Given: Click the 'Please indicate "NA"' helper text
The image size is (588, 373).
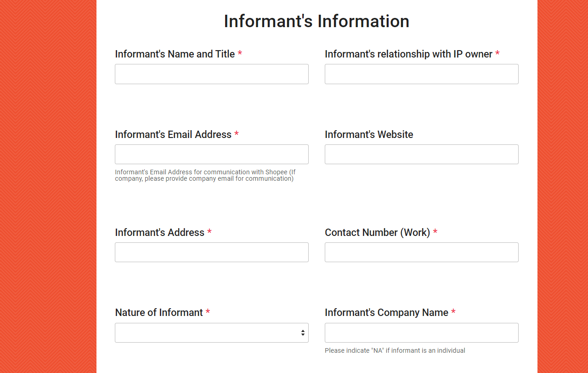Looking at the screenshot, I should click(395, 350).
